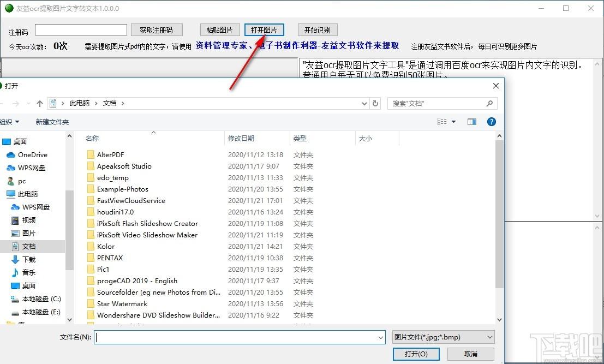Click the Pic1 folder icon

(x=91, y=269)
